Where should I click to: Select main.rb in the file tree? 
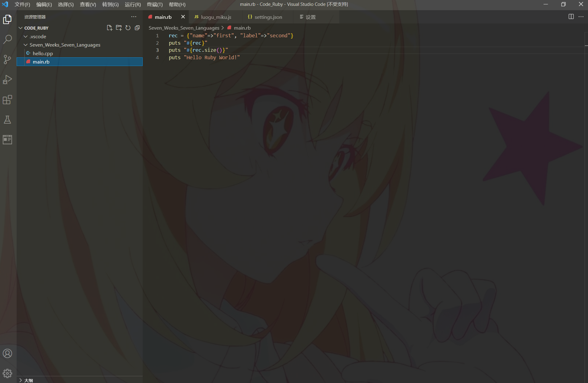[80, 62]
